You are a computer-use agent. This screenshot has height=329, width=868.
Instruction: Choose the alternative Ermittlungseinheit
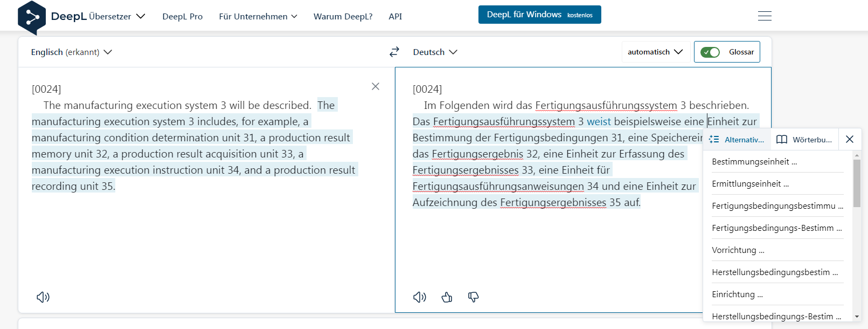750,184
